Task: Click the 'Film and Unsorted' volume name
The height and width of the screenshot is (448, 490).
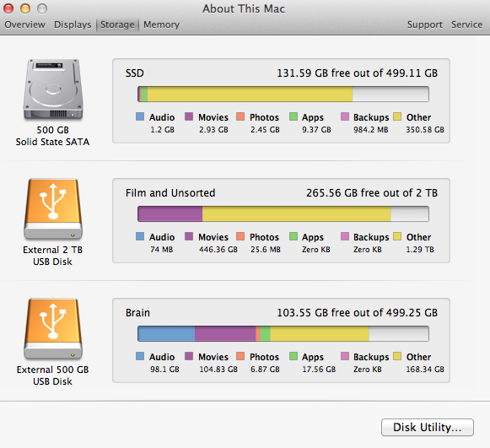Action: coord(170,193)
